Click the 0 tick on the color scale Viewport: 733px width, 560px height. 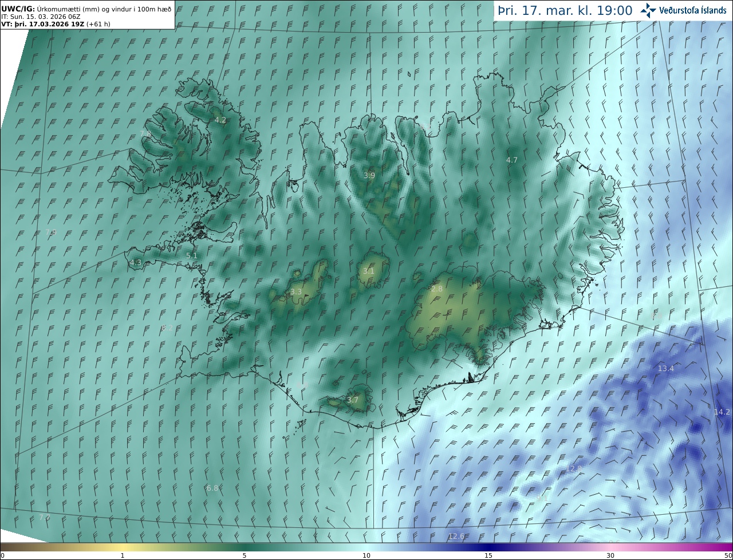[2, 555]
